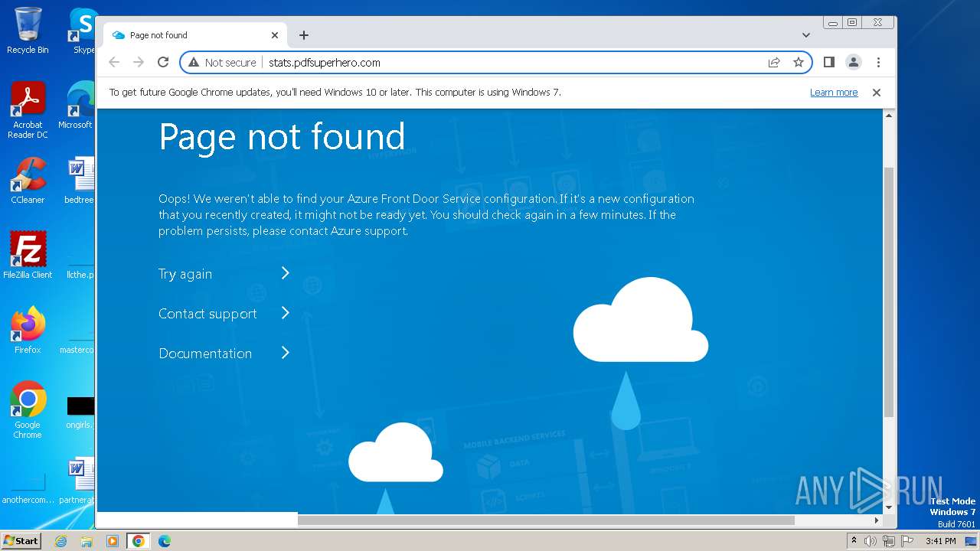Dismiss the Chrome update notification bar
This screenshot has width=980, height=551.
click(877, 93)
